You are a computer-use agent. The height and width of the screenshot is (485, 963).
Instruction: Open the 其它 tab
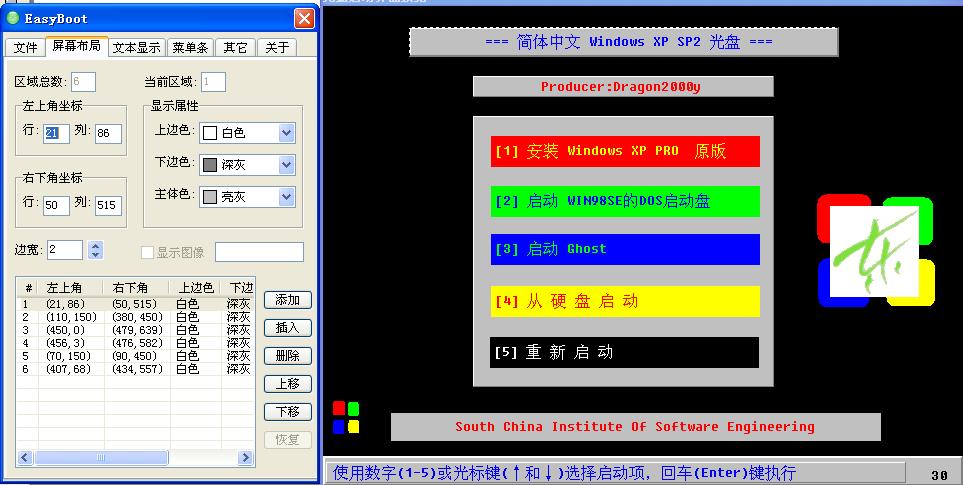coord(235,47)
